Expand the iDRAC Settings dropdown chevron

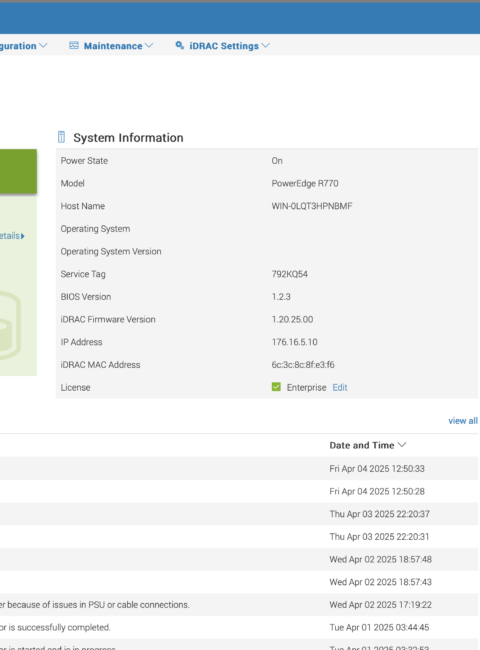[x=266, y=46]
